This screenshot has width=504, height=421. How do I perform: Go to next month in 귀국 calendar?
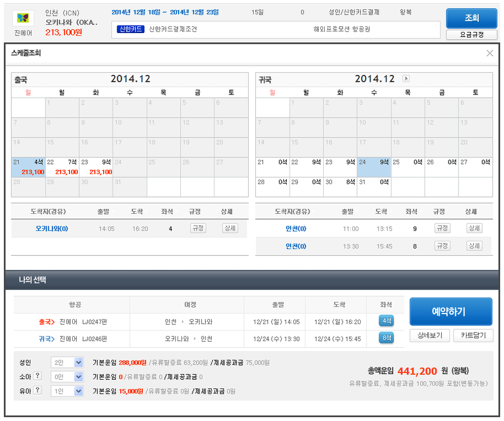click(407, 79)
